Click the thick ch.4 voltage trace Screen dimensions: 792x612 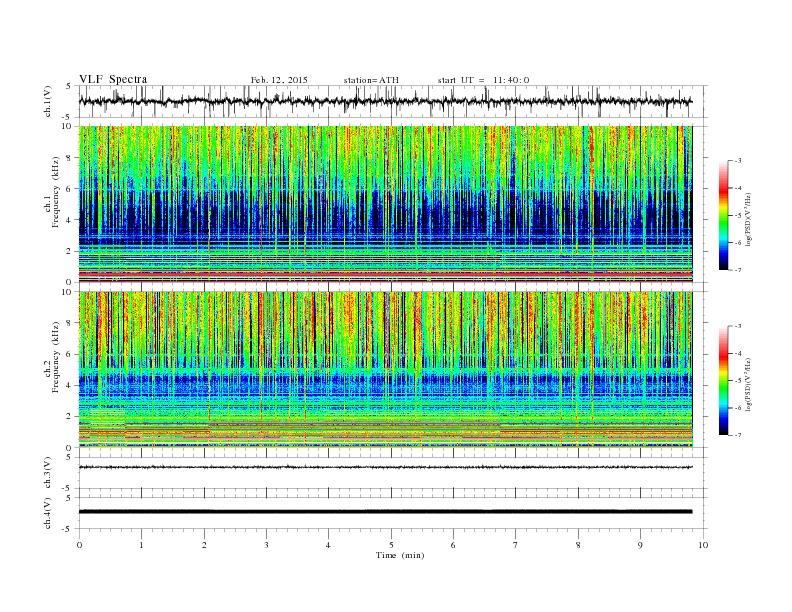[385, 512]
